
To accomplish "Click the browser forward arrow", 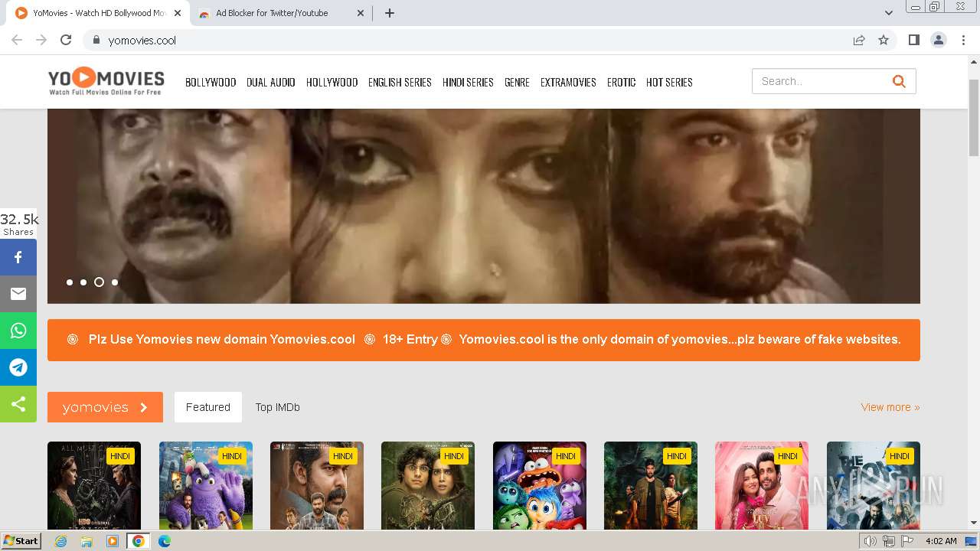I will [x=41, y=40].
